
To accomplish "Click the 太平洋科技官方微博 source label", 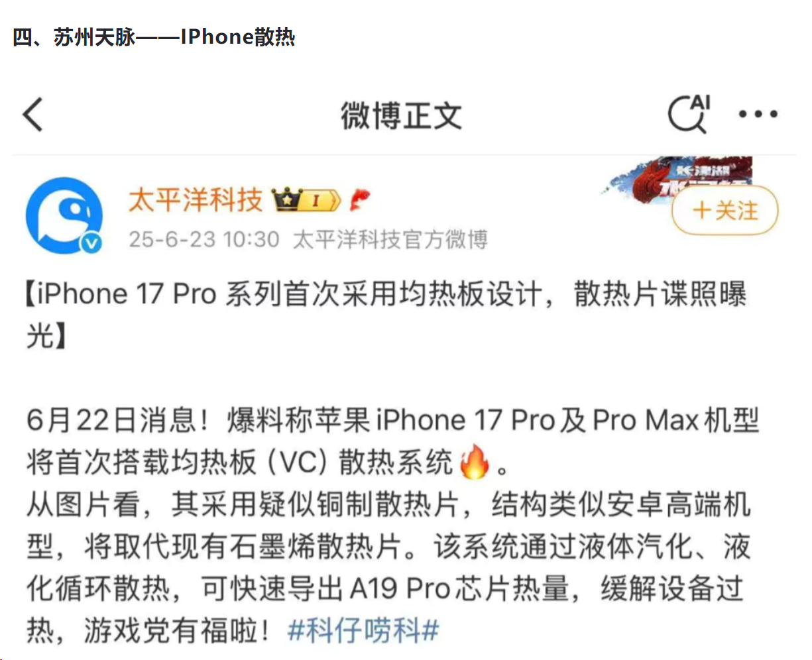I will pyautogui.click(x=390, y=239).
